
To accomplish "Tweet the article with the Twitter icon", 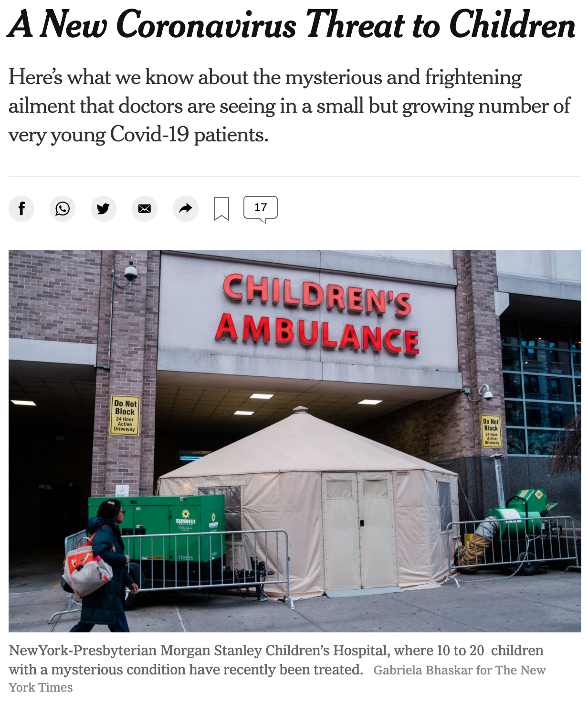I will click(104, 209).
